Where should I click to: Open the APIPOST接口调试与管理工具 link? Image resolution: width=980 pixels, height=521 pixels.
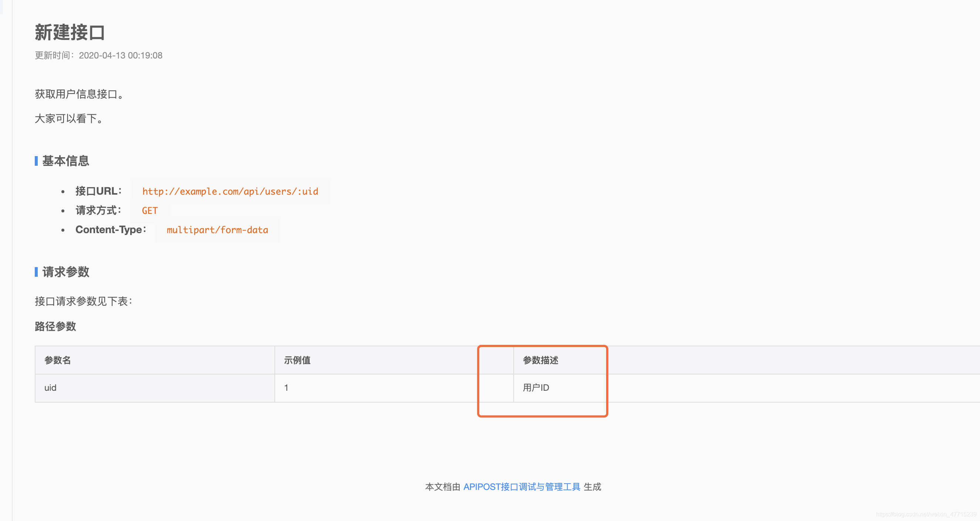(x=521, y=487)
